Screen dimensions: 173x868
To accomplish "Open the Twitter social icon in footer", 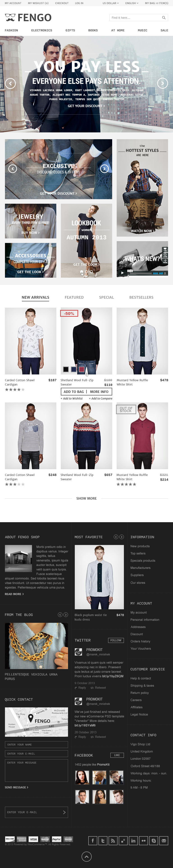I will (x=103, y=841).
